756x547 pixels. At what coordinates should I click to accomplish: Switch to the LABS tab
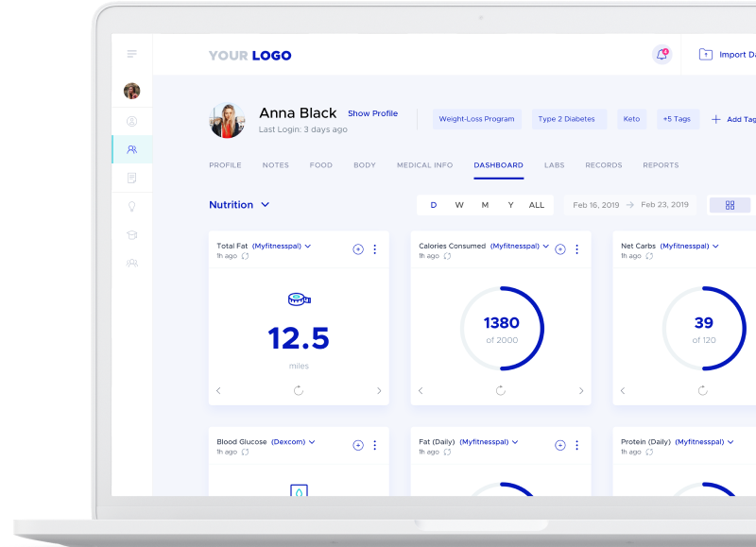point(555,165)
